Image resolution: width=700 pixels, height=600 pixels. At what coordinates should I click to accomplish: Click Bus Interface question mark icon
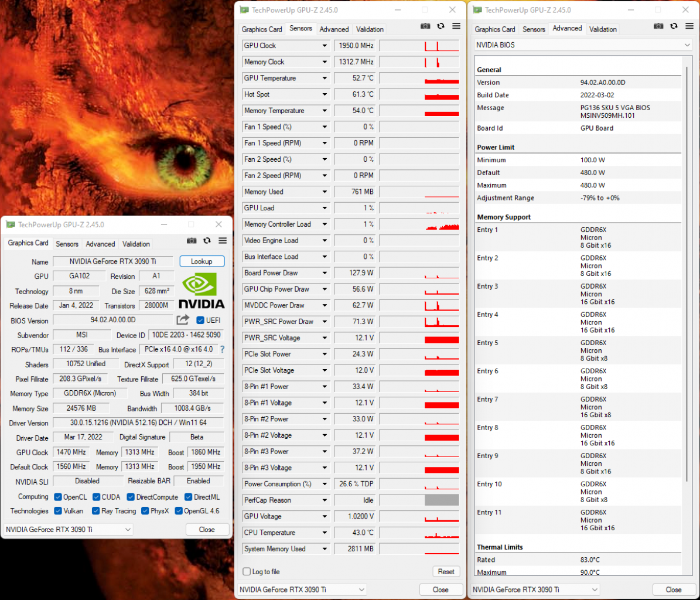click(223, 350)
